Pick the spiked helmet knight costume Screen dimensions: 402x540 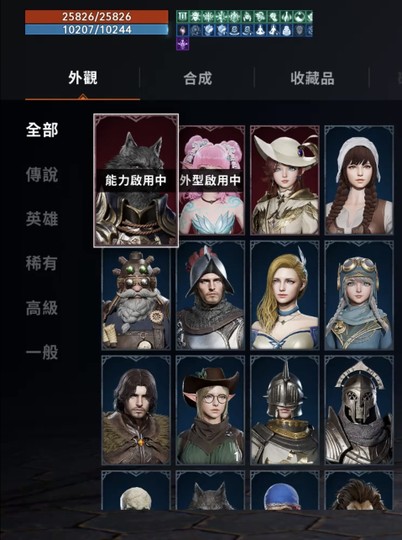tap(285, 410)
